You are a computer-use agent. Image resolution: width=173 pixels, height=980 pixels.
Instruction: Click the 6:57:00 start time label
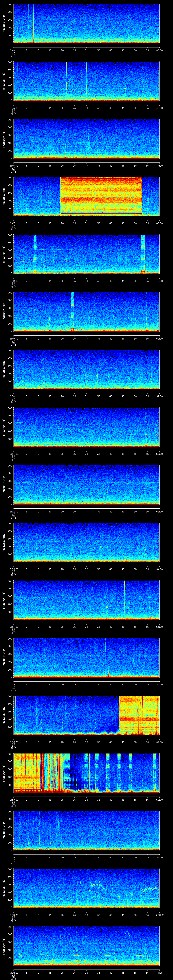tap(14, 800)
